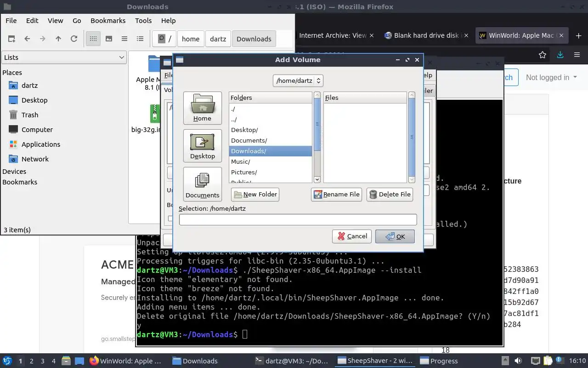This screenshot has width=588, height=368.
Task: Click the Desktop shortcut button in Add Volume
Action: 202,146
